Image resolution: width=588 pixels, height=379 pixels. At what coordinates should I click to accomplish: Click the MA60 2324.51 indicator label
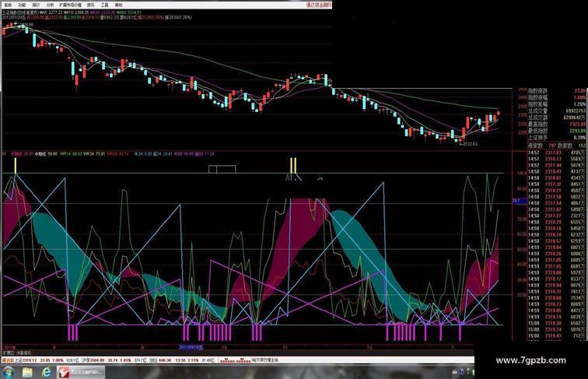128,12
